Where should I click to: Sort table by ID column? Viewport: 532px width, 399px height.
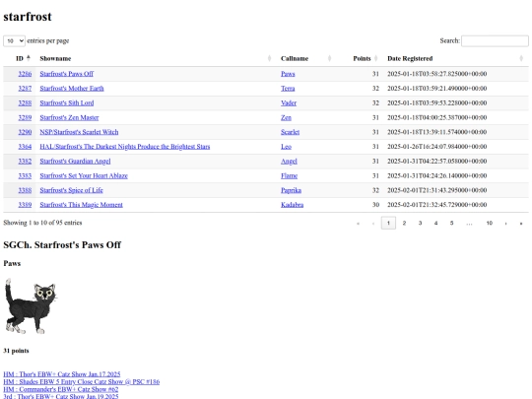(19, 58)
